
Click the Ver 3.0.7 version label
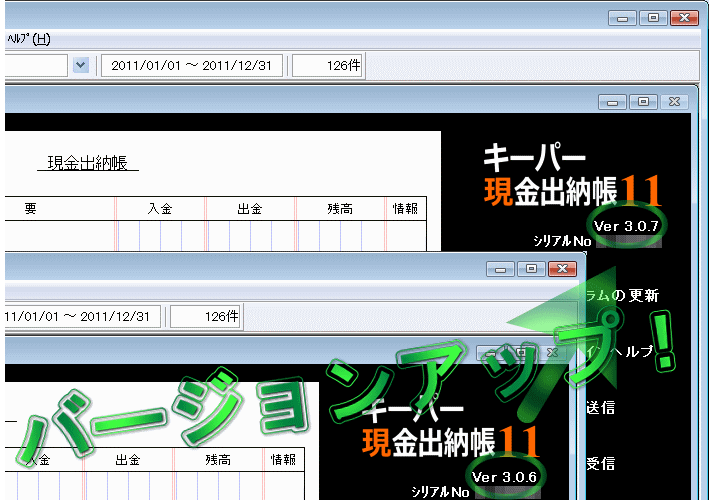[626, 226]
